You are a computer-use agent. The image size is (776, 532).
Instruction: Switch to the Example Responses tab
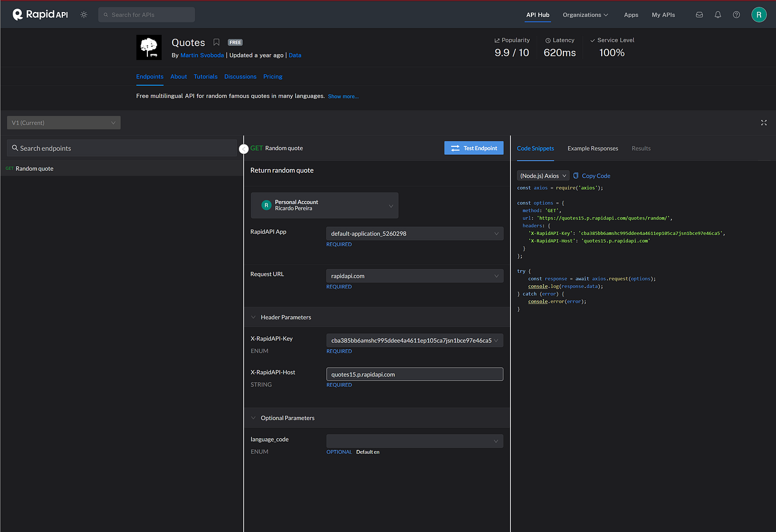tap(593, 148)
